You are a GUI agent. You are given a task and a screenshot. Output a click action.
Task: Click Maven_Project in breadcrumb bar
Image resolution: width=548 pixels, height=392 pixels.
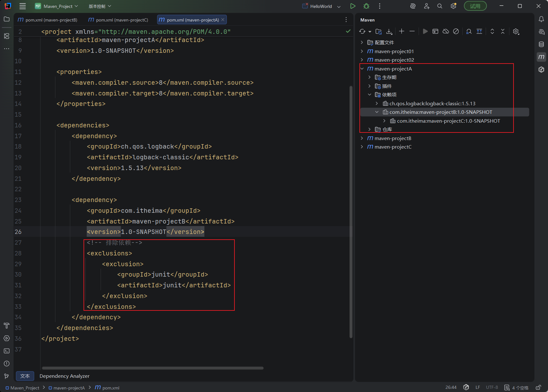(x=22, y=388)
